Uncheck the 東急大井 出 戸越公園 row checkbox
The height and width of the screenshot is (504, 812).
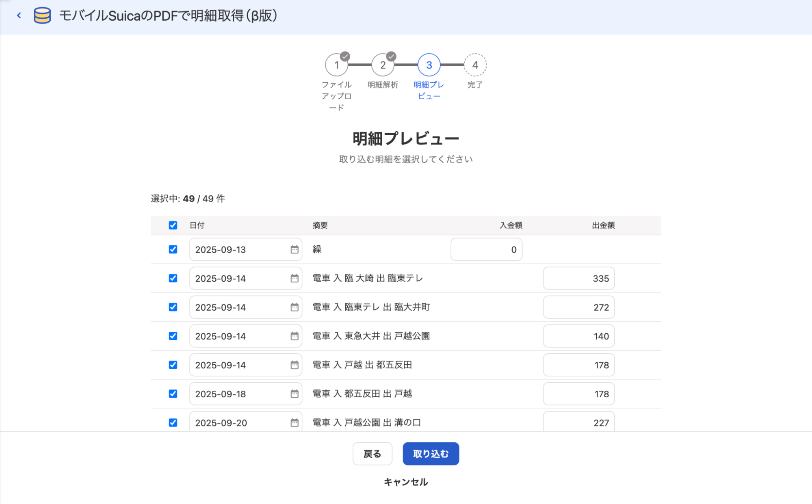click(x=173, y=336)
